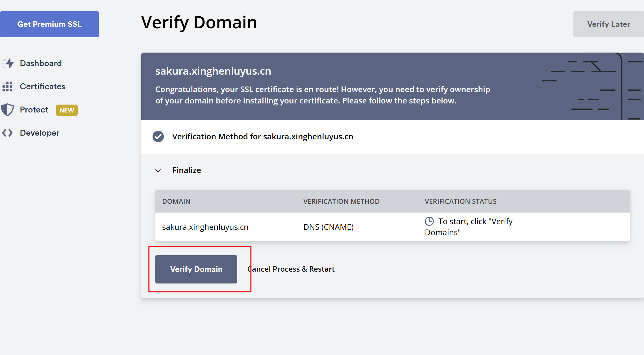Click Cancel Process & Restart link
The height and width of the screenshot is (355, 644).
point(291,269)
